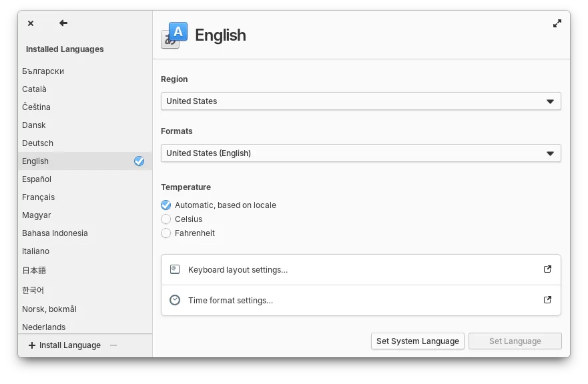Click the minus icon to remove a language
The height and width of the screenshot is (384, 588).
(113, 345)
